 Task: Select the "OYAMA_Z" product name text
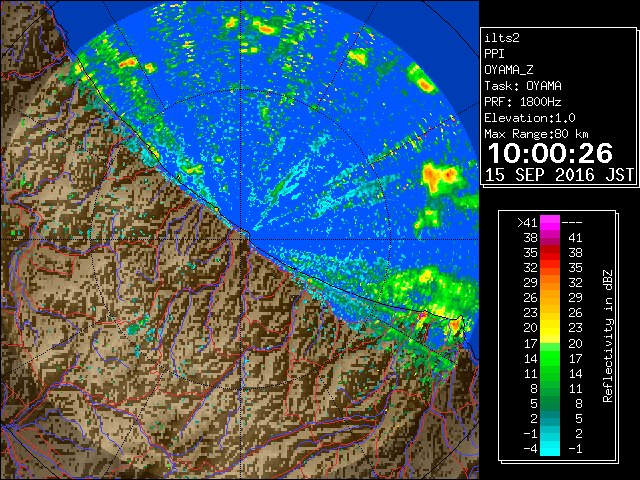point(509,70)
